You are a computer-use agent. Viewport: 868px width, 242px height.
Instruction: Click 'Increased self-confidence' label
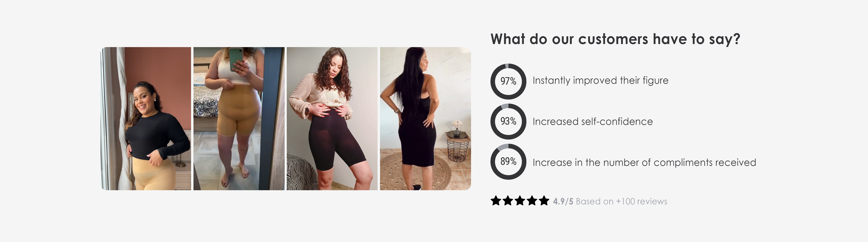(593, 122)
